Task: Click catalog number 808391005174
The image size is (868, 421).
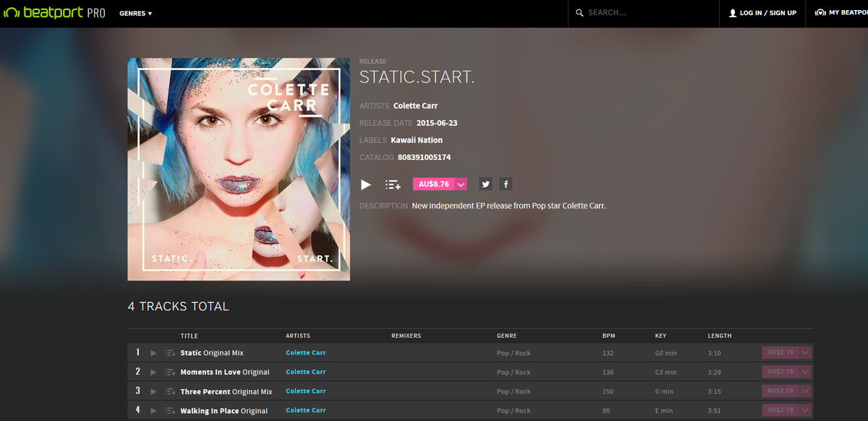Action: [x=424, y=158]
